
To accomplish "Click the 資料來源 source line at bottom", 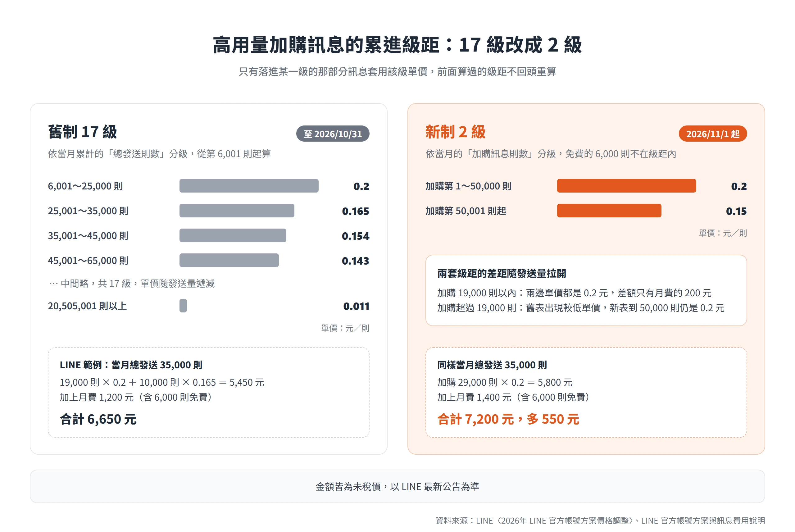I will (600, 520).
